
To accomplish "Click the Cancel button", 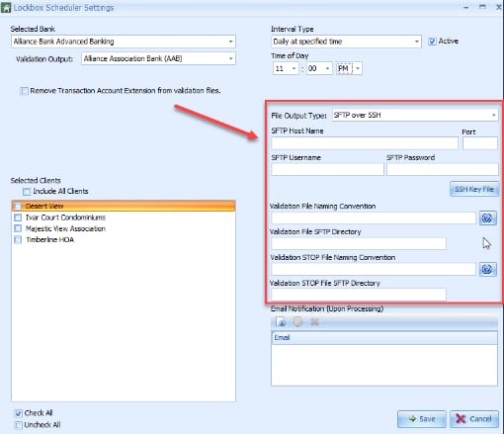I will (474, 419).
